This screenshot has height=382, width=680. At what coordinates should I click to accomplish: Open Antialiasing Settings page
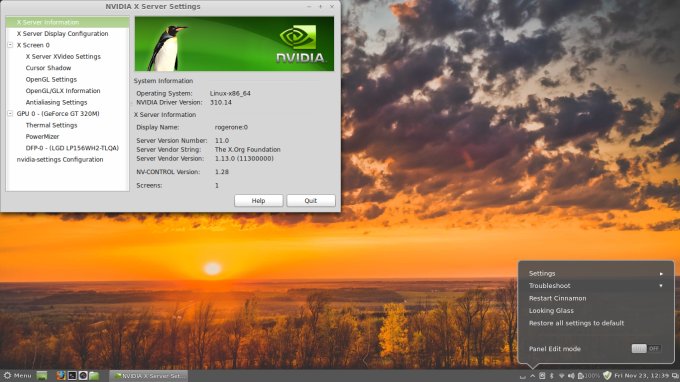pyautogui.click(x=56, y=102)
